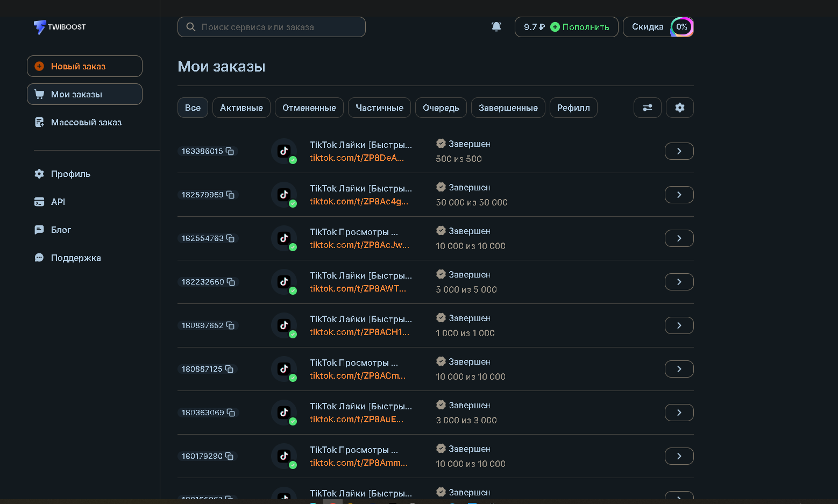Click the Пополнить balance button
The height and width of the screenshot is (504, 838).
(x=580, y=27)
